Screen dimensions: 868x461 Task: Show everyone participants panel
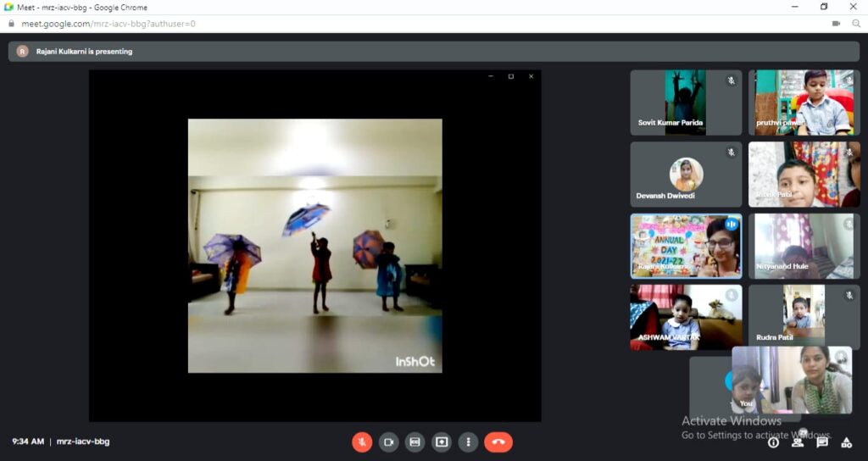798,441
